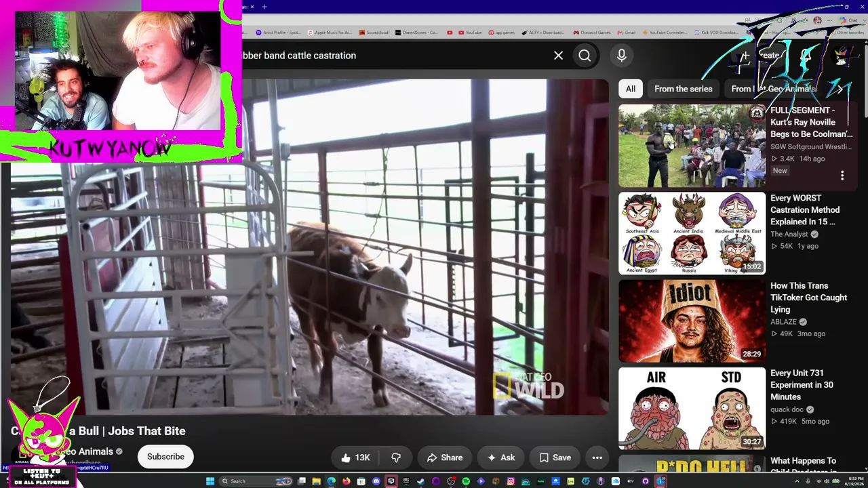Image resolution: width=868 pixels, height=488 pixels.
Task: Open more options for FULL SEGMENT video
Action: [x=842, y=176]
